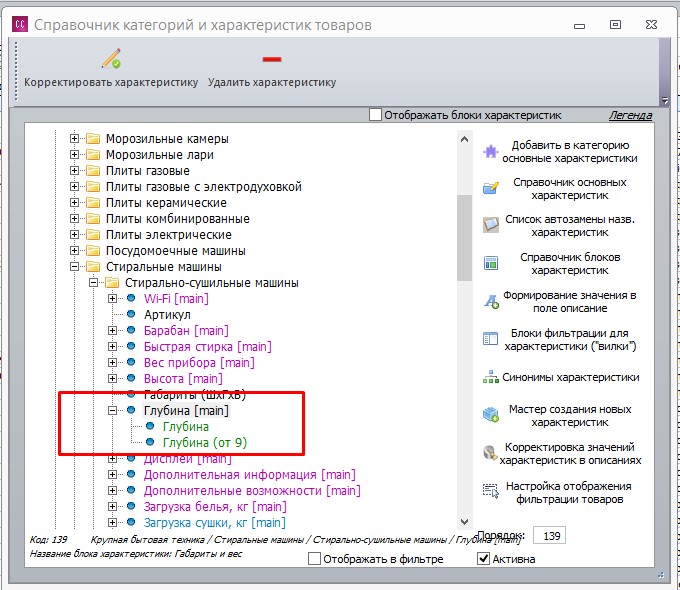Expand the Морозильные камеры node
680x590 pixels.
(x=74, y=139)
